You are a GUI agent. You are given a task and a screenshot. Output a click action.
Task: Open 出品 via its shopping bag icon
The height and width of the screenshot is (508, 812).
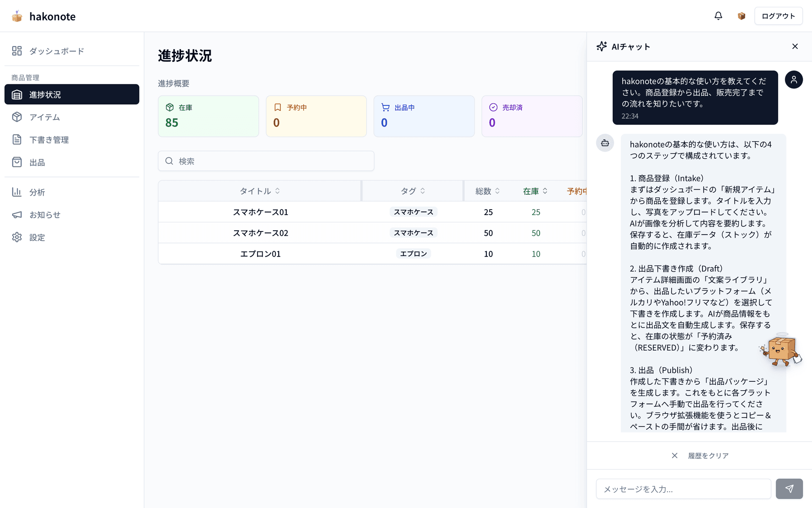coord(17,162)
